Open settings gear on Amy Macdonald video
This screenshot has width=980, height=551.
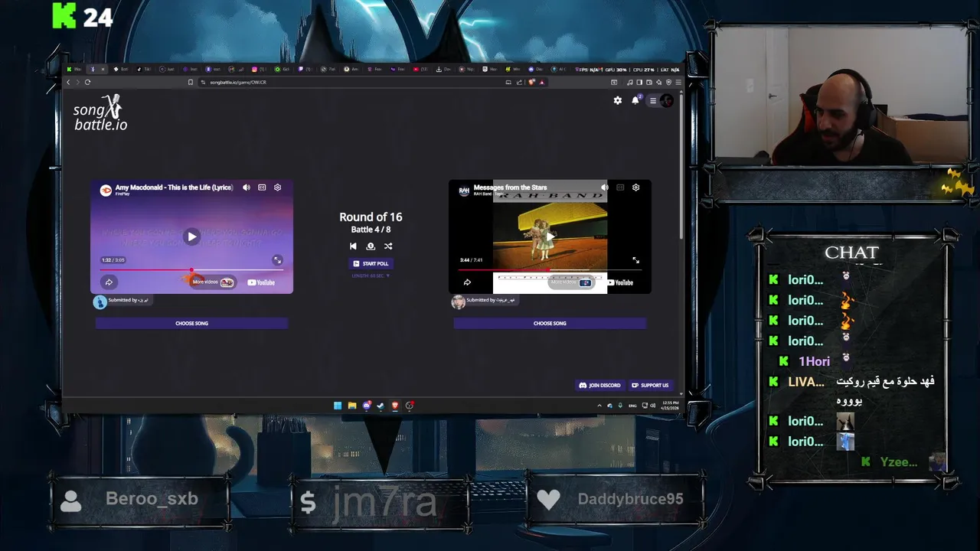coord(277,187)
